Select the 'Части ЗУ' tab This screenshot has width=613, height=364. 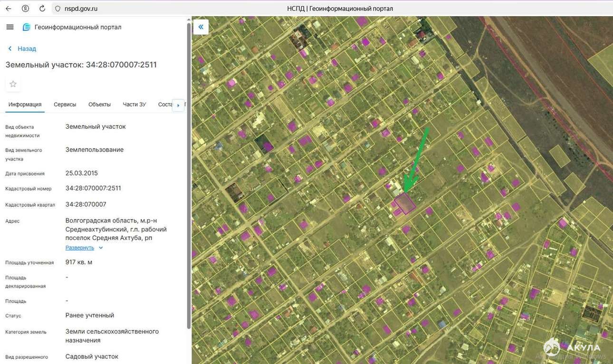[x=134, y=105]
